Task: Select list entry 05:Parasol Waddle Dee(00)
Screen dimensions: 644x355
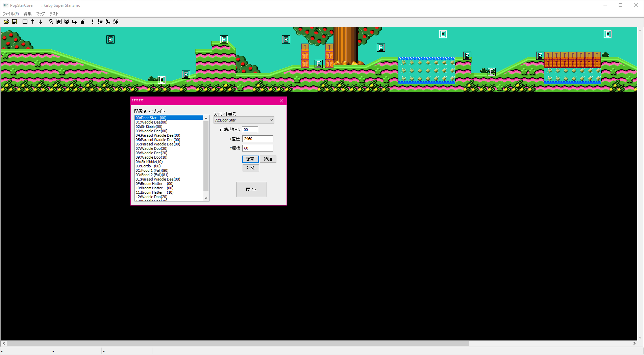Action: tap(169, 140)
